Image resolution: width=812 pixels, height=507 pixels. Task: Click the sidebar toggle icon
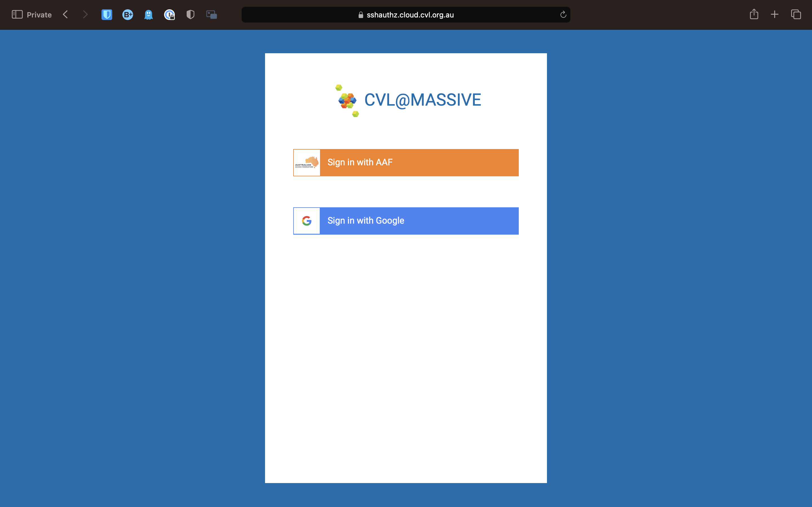[x=17, y=15]
